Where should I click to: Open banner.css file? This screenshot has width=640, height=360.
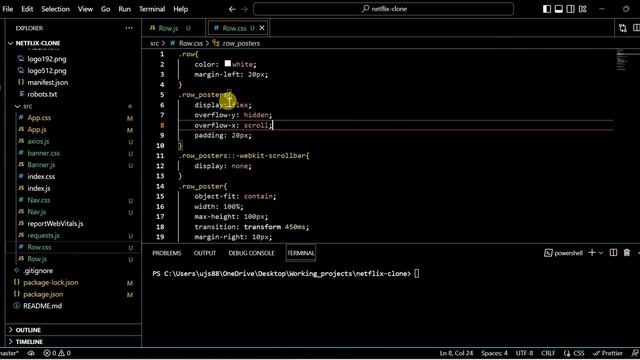tap(43, 153)
